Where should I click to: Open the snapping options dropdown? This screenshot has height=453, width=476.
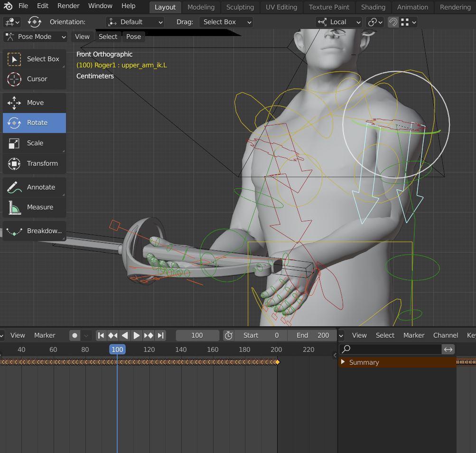pos(408,22)
